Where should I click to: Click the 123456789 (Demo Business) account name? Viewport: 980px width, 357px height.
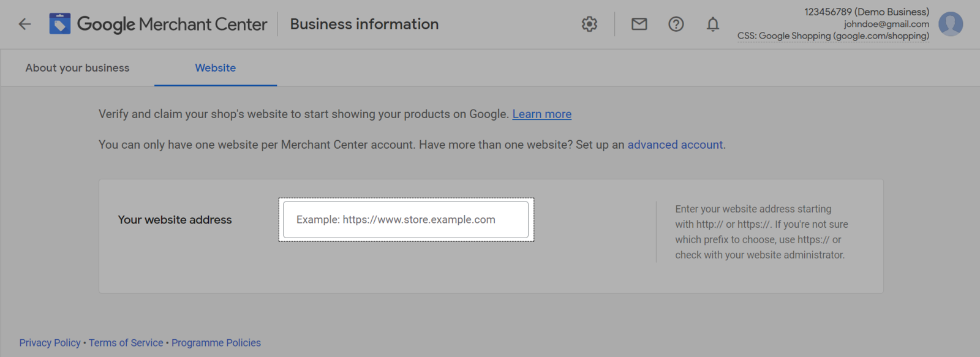point(866,12)
